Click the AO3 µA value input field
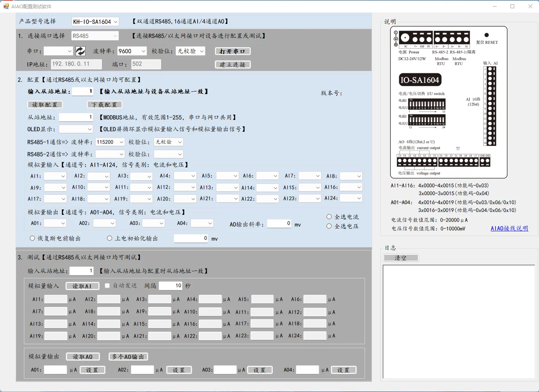 pos(225,370)
